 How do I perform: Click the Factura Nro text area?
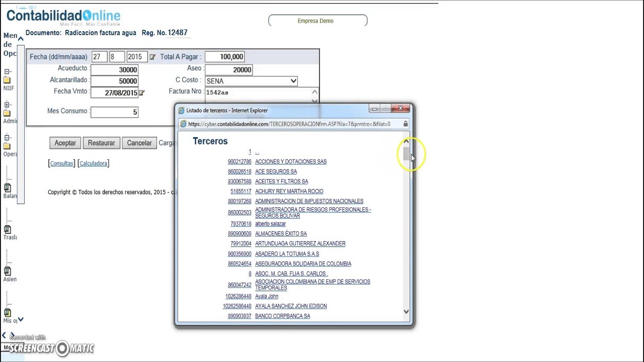[258, 95]
